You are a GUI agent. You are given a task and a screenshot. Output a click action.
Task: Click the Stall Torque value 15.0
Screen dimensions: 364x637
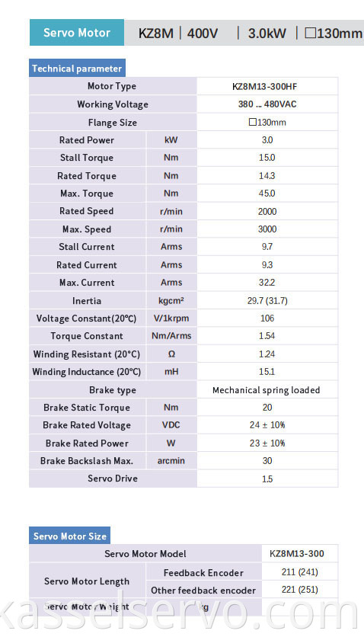coord(267,158)
